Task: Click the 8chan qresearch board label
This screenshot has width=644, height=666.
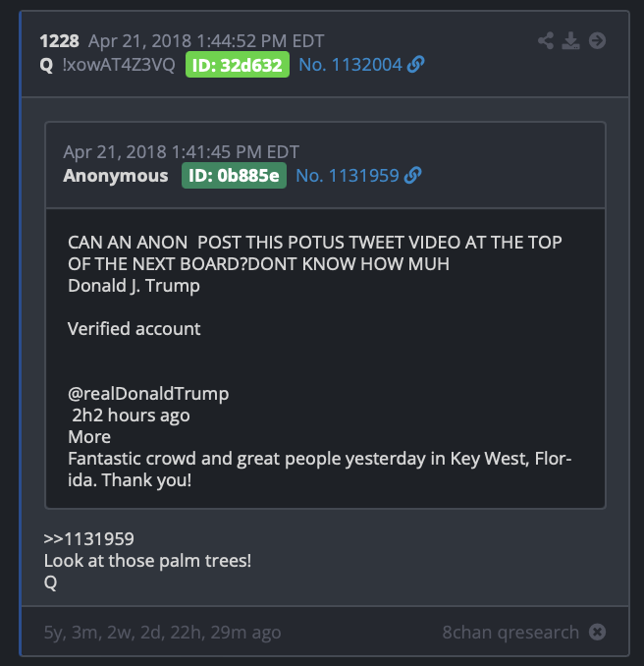Action: 510,632
